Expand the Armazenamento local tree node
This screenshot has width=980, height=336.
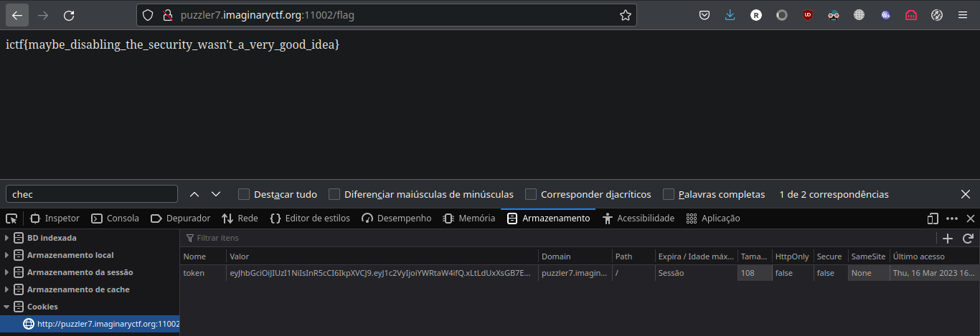click(7, 255)
